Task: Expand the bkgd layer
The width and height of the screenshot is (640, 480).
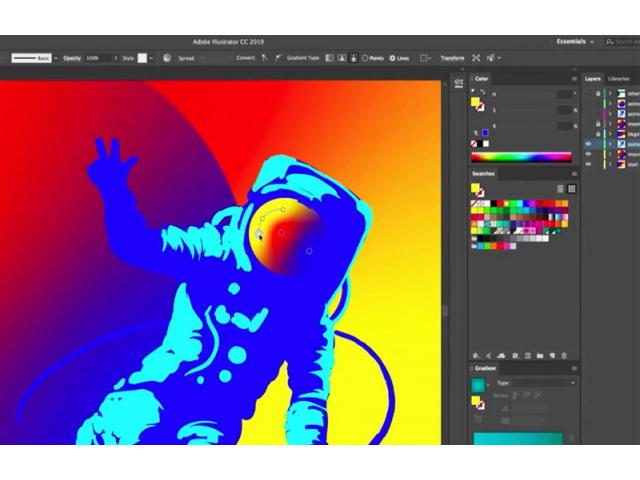Action: pos(611,134)
